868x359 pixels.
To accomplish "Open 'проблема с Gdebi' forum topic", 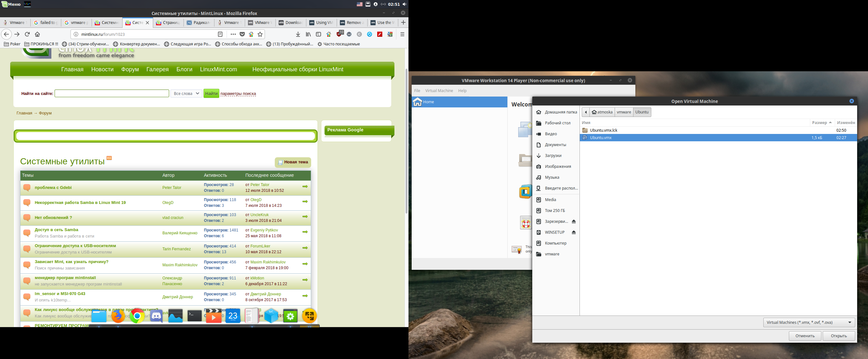I will tap(53, 188).
